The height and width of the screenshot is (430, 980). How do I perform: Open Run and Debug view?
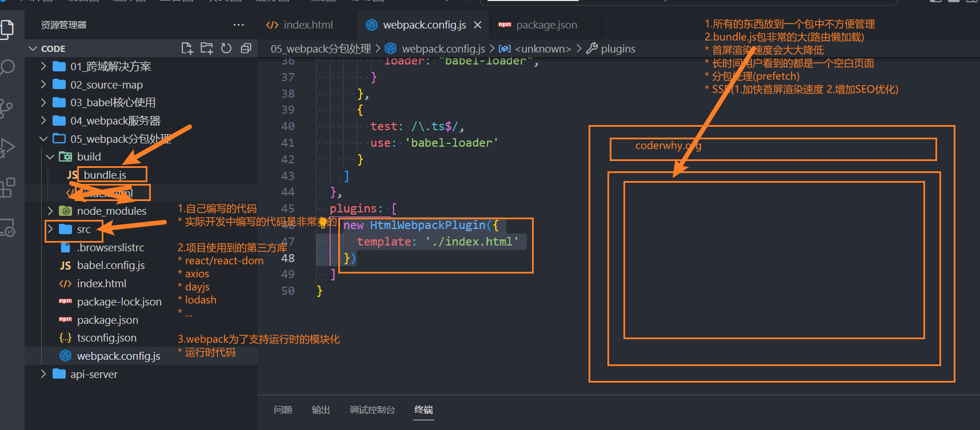(6, 148)
